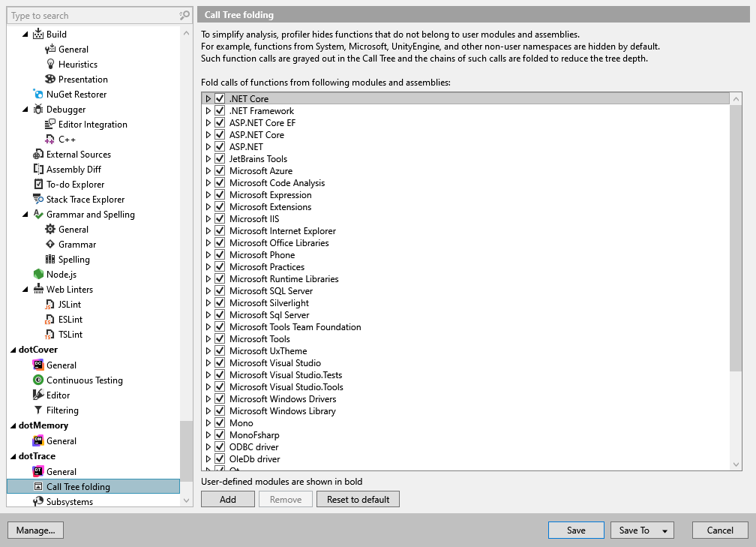Click inside the Type to search field
This screenshot has width=756, height=547.
[x=94, y=16]
